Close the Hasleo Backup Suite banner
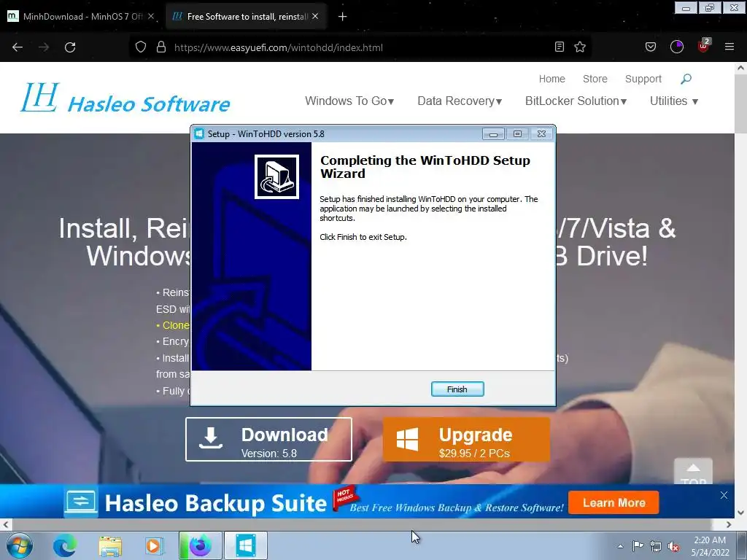 click(x=724, y=495)
